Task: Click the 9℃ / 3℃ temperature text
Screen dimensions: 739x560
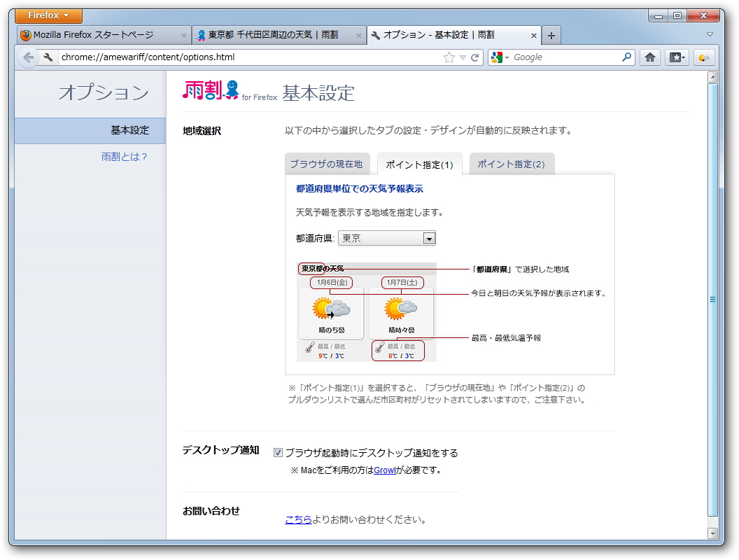Action: (331, 356)
